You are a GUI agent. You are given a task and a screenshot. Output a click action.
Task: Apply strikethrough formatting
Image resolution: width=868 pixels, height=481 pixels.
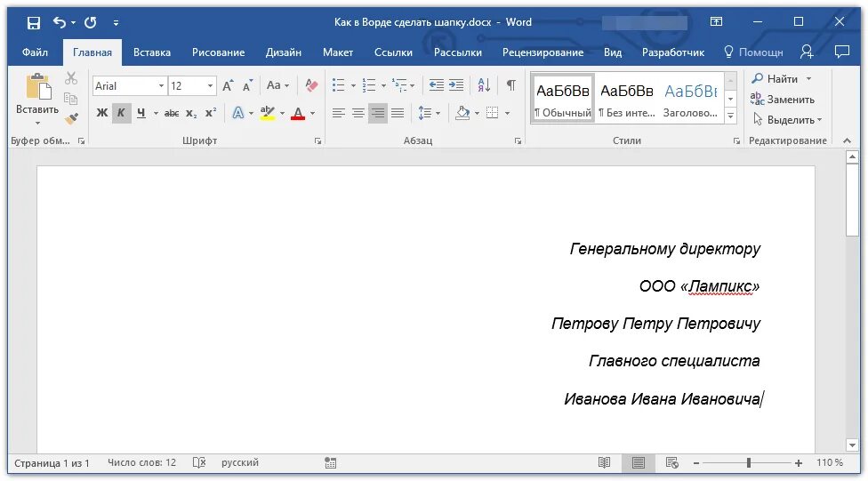click(x=172, y=113)
